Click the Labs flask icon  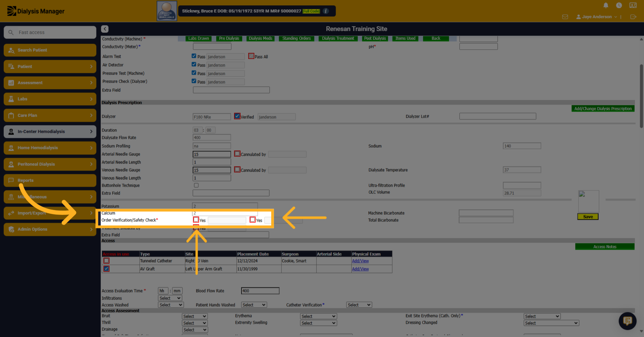(x=11, y=99)
